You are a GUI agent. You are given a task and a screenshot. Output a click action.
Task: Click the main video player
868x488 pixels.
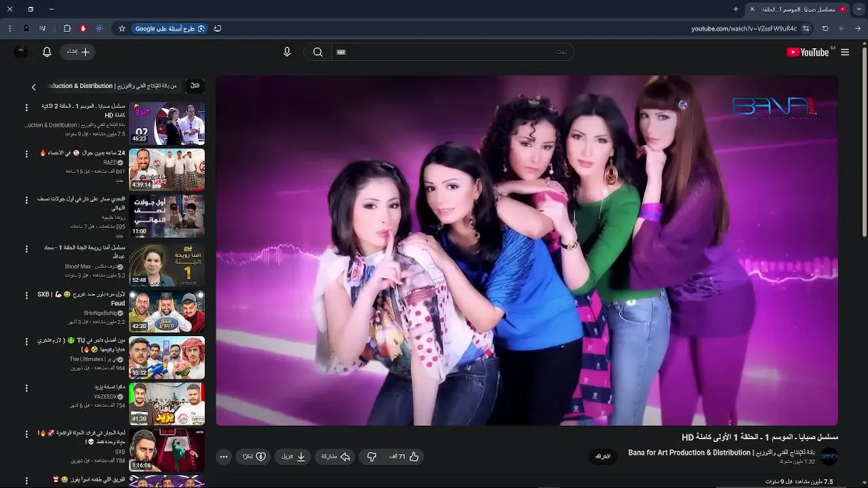(527, 250)
